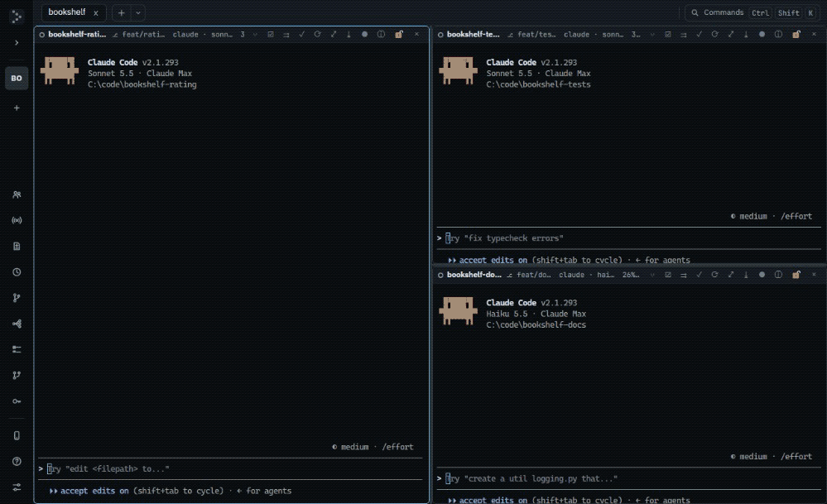
Task: Toggle the record dot in bookshelf-do pane
Action: (x=762, y=275)
